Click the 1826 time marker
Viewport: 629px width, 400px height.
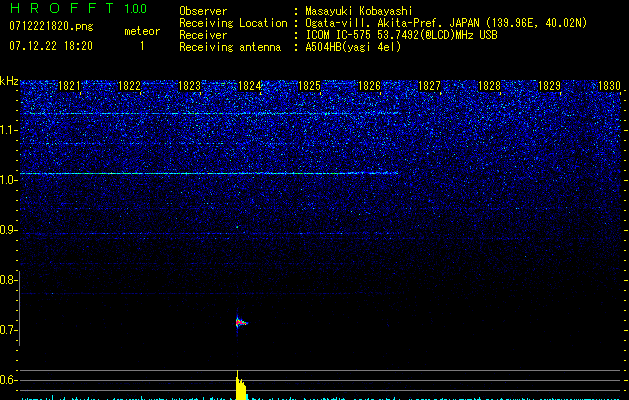(x=369, y=86)
